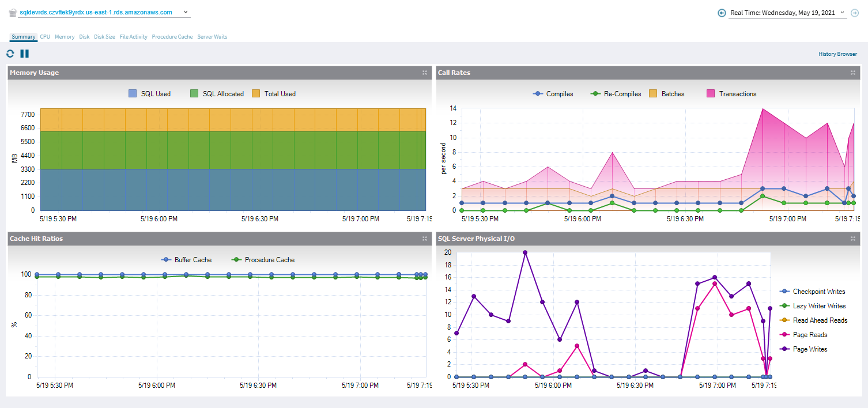Open the Server Waits tab

[212, 37]
